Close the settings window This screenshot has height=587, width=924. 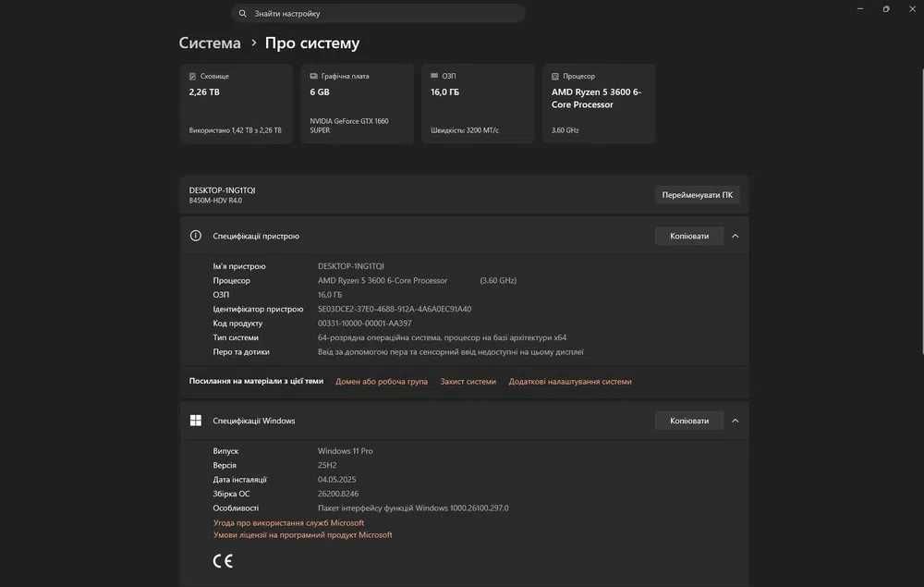(912, 9)
